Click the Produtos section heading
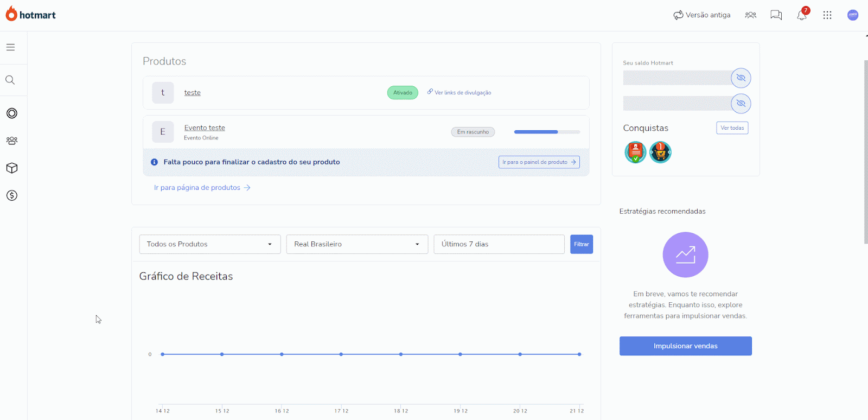Viewport: 868px width, 420px height. pyautogui.click(x=164, y=61)
